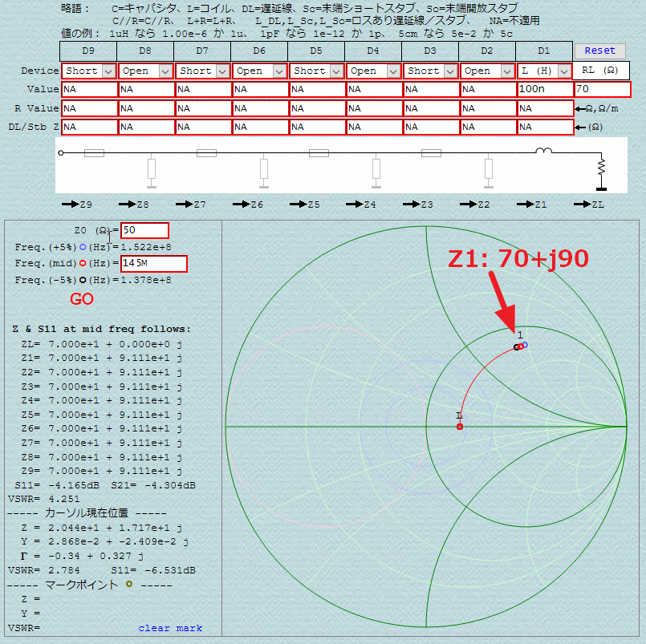Viewport: 646px width, 644px height.
Task: Click the D5 series element in the circuit
Action: coord(319,153)
